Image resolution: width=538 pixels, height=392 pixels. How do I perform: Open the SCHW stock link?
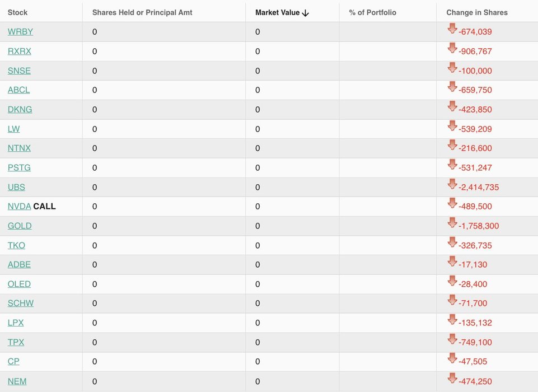pyautogui.click(x=21, y=303)
